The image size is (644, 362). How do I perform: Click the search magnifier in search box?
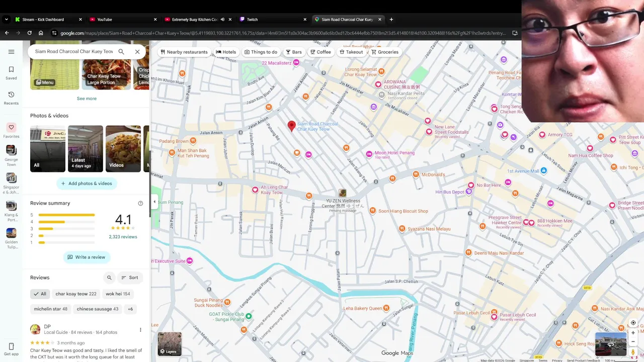(x=121, y=51)
